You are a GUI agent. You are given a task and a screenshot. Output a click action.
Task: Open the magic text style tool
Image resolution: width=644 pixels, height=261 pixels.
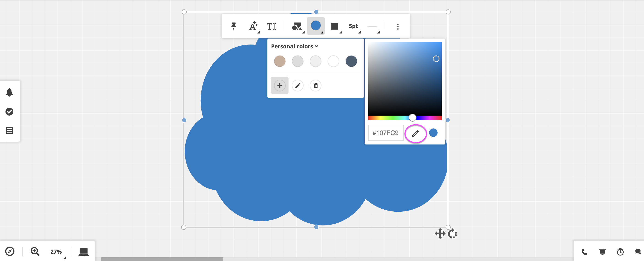pos(253,26)
